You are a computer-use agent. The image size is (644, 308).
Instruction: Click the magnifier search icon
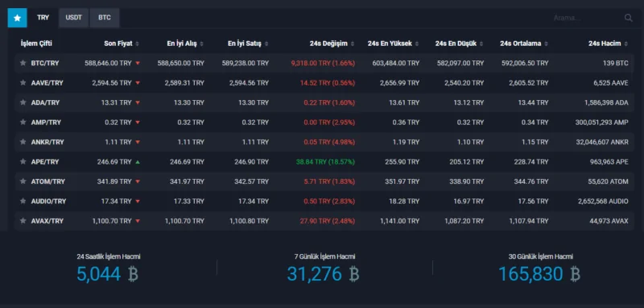[x=629, y=18]
